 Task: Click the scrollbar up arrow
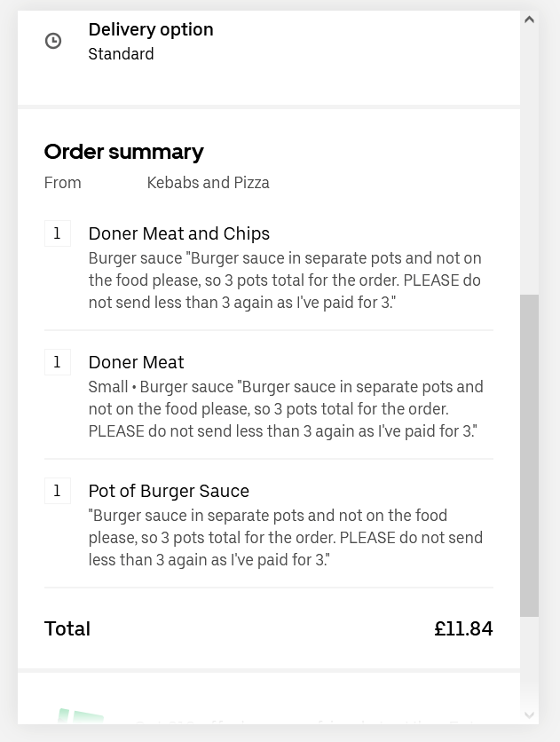529,20
